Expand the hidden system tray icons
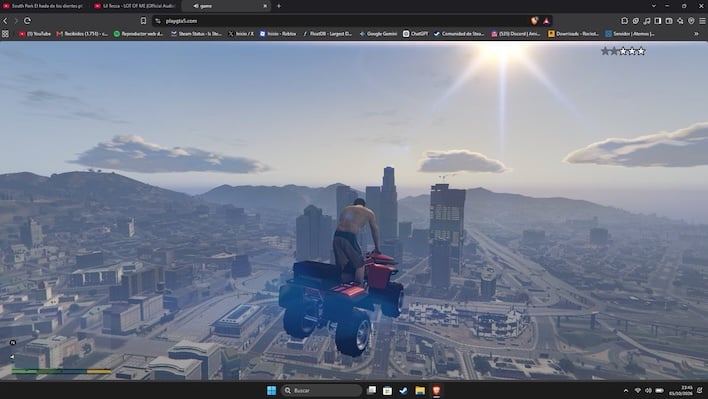Image resolution: width=708 pixels, height=399 pixels. tap(626, 391)
